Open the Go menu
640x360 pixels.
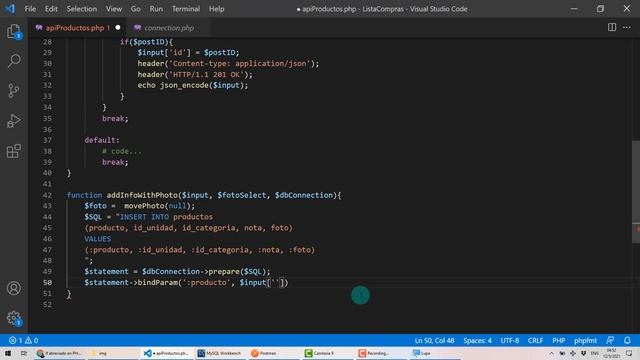click(x=136, y=9)
